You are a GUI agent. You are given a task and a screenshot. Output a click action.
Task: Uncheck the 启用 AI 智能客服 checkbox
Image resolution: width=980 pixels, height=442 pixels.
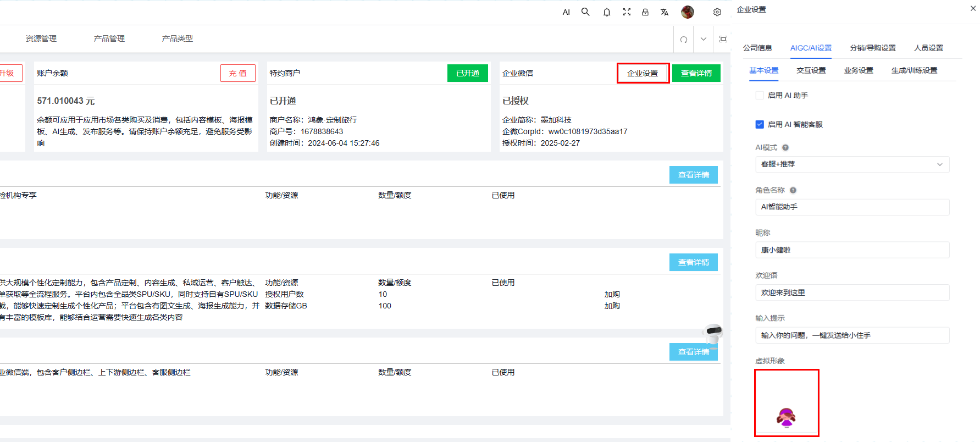760,124
